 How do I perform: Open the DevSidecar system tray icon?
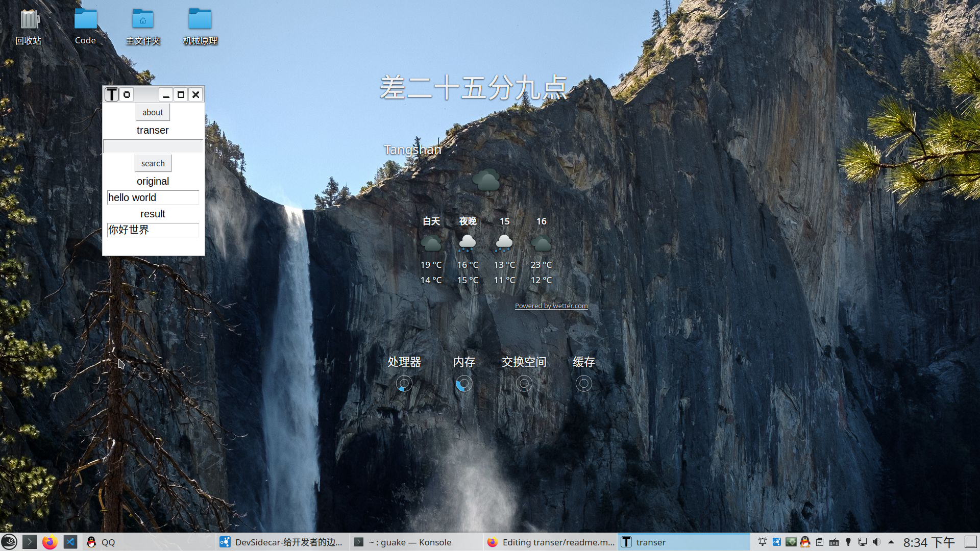(x=777, y=542)
